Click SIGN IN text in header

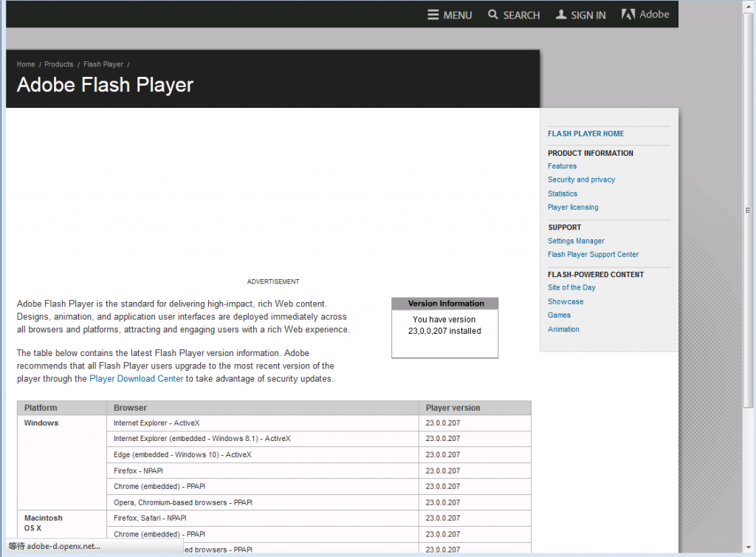tap(588, 16)
